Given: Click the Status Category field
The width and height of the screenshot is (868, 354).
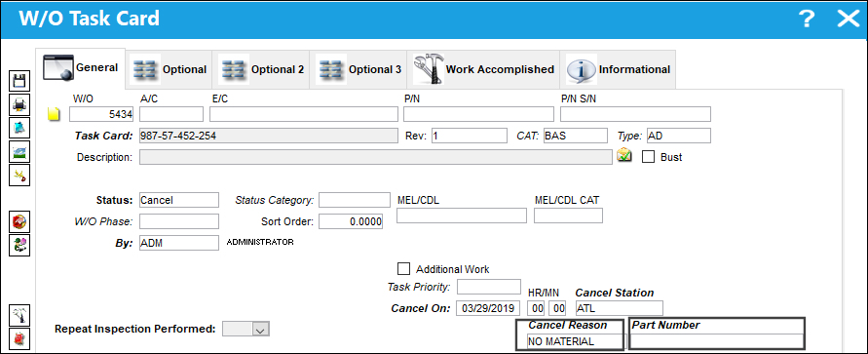Looking at the screenshot, I should click(x=355, y=200).
